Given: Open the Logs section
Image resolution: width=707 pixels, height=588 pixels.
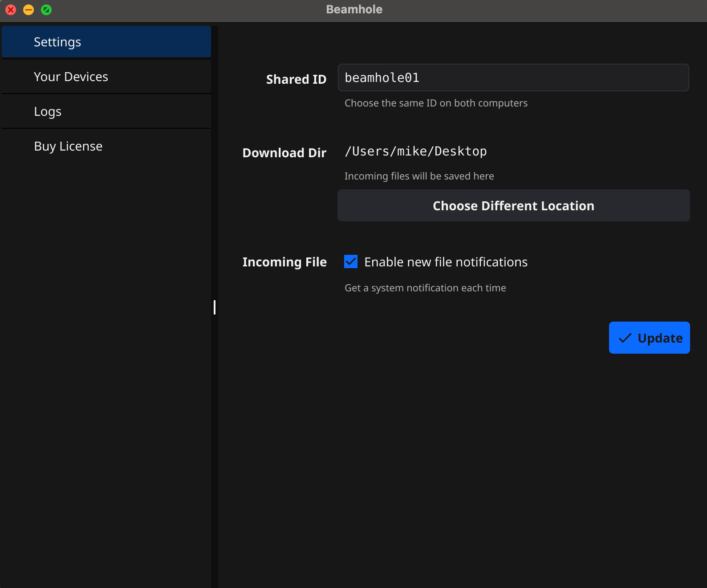Looking at the screenshot, I should (106, 111).
